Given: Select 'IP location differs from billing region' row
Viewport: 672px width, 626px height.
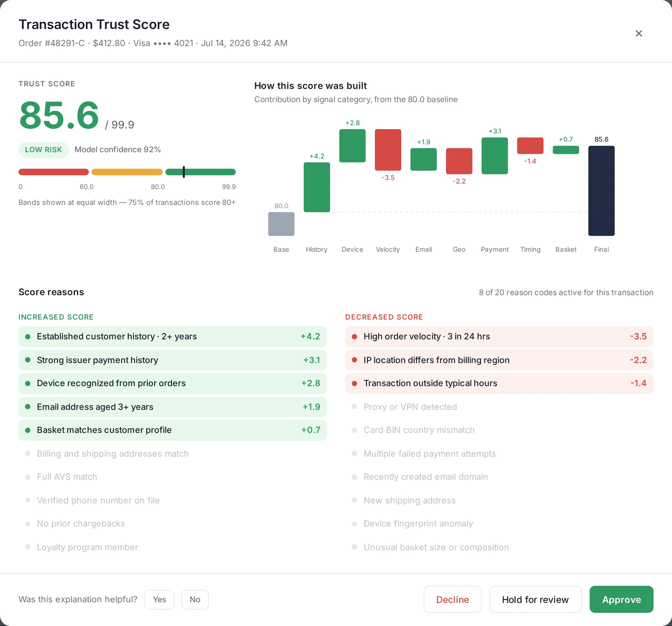Looking at the screenshot, I should coord(499,360).
